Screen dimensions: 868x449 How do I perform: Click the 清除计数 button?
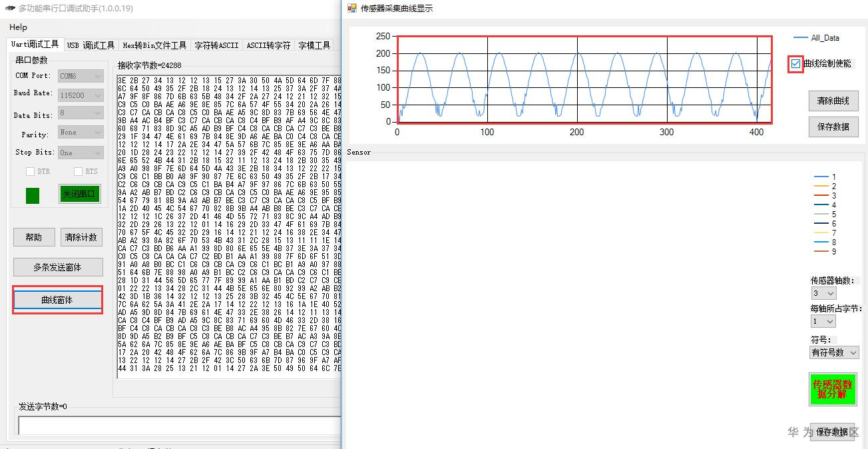[x=81, y=237]
